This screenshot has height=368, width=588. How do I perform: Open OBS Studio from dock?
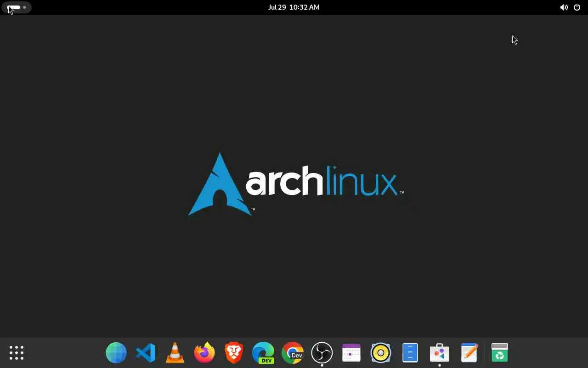(322, 353)
